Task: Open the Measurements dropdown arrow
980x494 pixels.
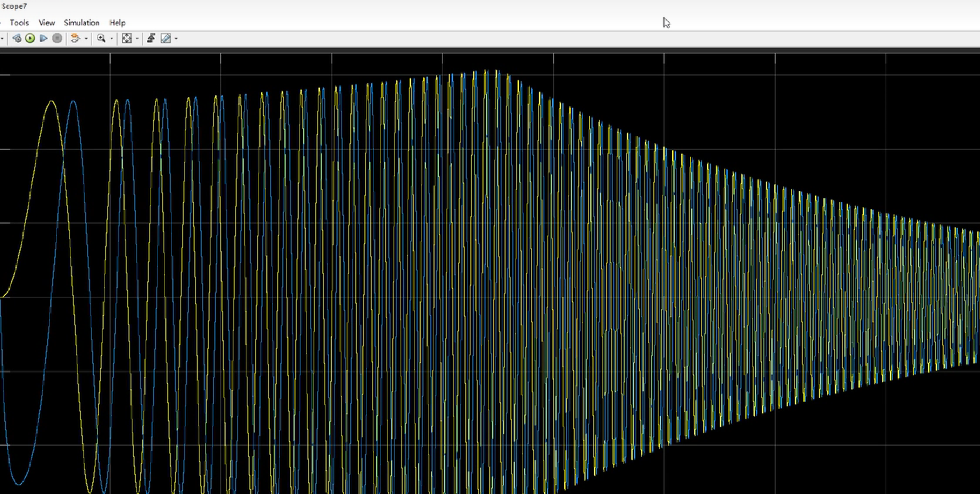Action: (x=176, y=38)
